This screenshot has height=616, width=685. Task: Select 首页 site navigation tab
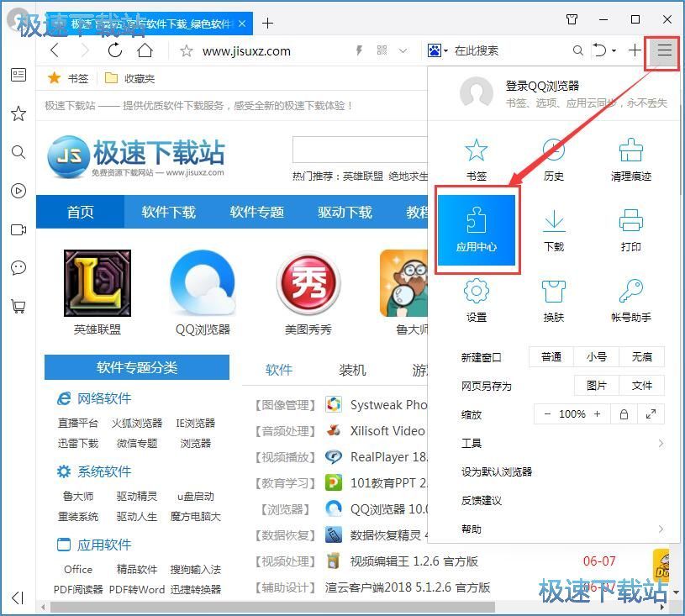click(x=81, y=212)
